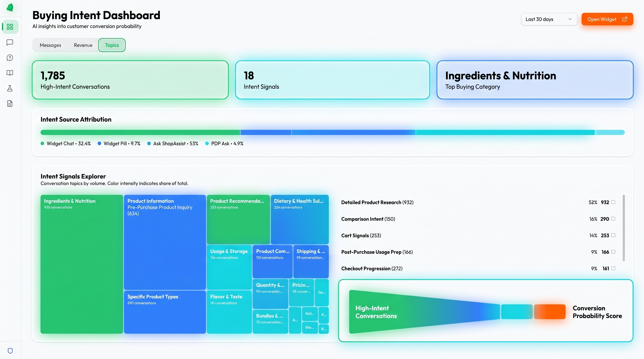Select the Flavor & Taste tile
Viewport: 644px width, 359px height.
click(x=229, y=312)
